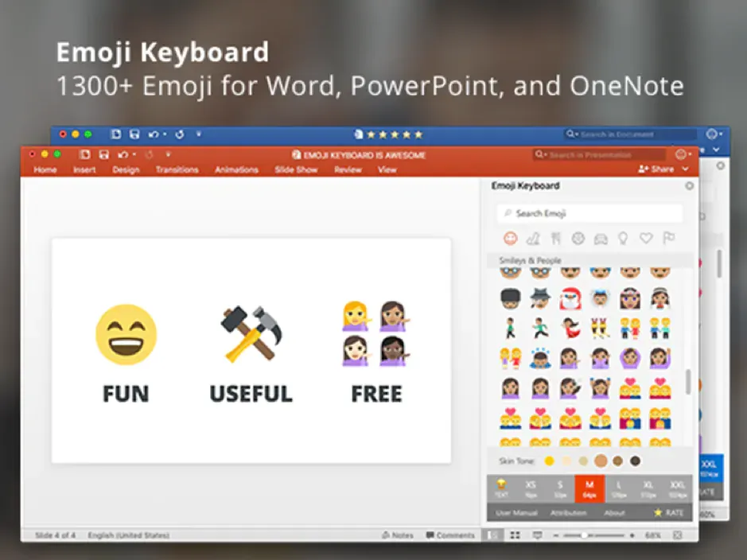747x560 pixels.
Task: Select the darkest skin tone swatch
Action: tap(634, 461)
